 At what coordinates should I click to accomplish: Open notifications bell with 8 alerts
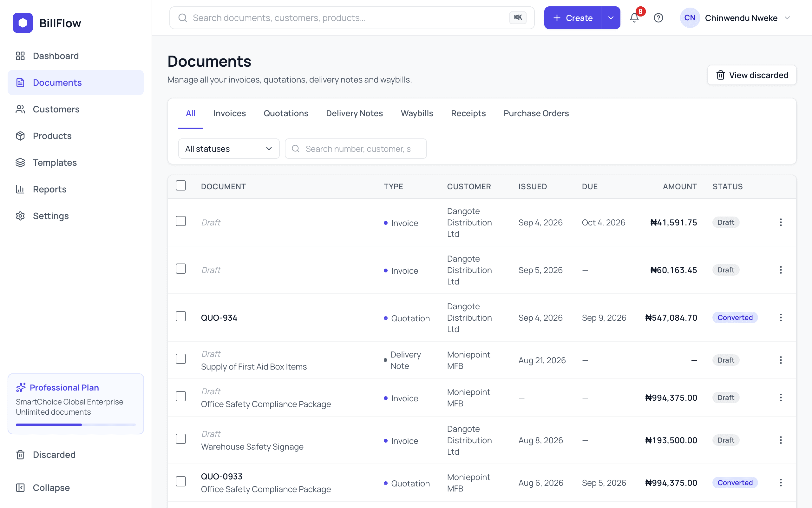pos(634,18)
